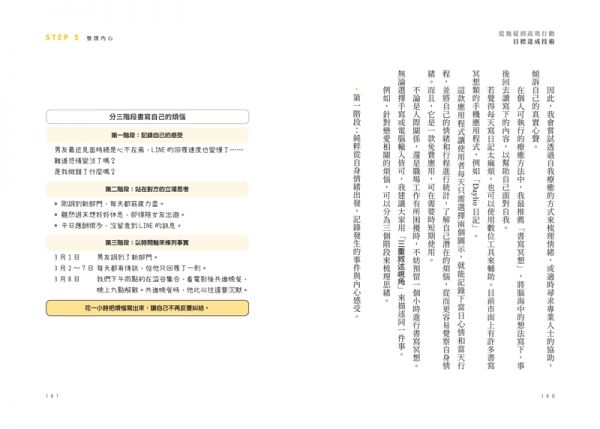
Task: Click the entry "每天都有傳訊，但他只回覆了一則"
Action: point(152,268)
